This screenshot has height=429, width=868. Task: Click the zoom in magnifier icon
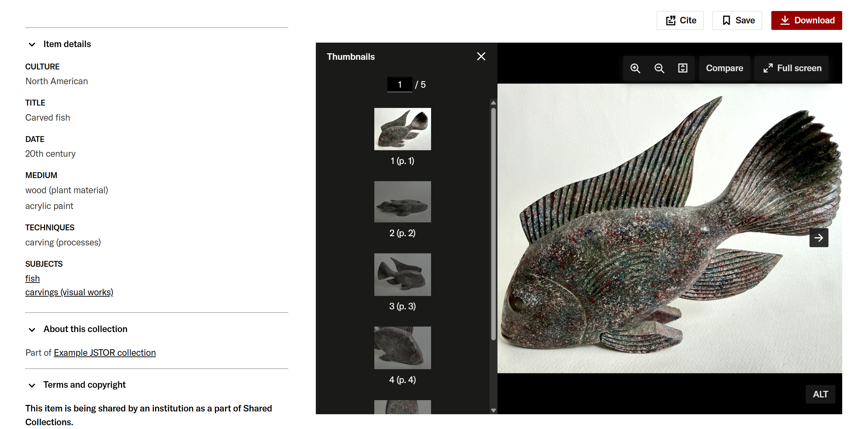pyautogui.click(x=635, y=68)
